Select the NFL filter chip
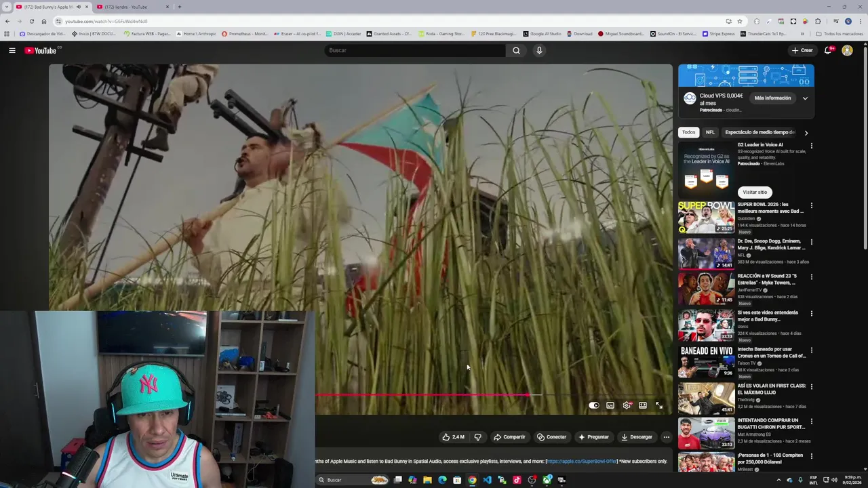Screen dimensions: 868x488 [x=710, y=132]
